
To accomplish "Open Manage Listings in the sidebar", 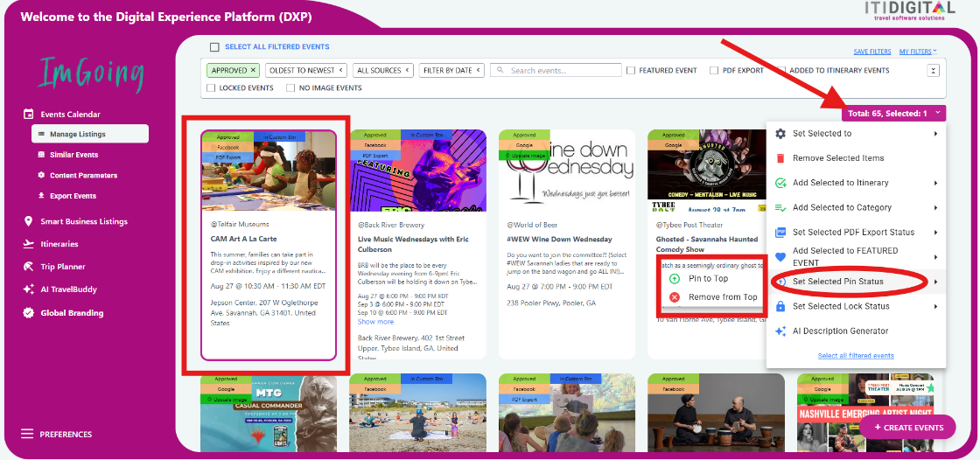I will (x=90, y=134).
